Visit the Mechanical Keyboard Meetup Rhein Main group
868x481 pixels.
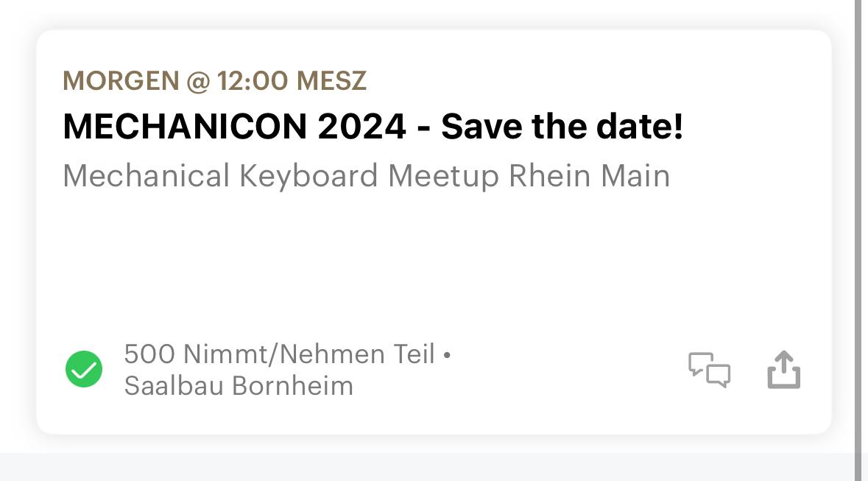(367, 176)
